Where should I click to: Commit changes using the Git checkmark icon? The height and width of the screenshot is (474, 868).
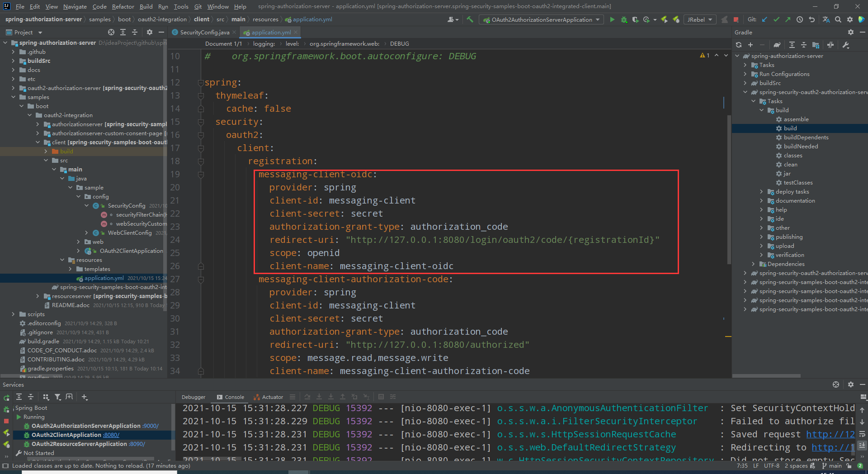click(776, 19)
